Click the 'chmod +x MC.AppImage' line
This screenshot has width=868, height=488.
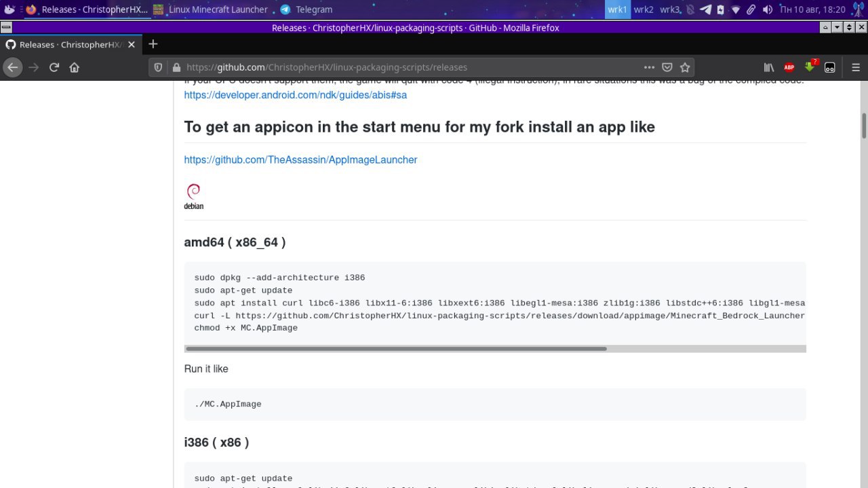(x=246, y=328)
